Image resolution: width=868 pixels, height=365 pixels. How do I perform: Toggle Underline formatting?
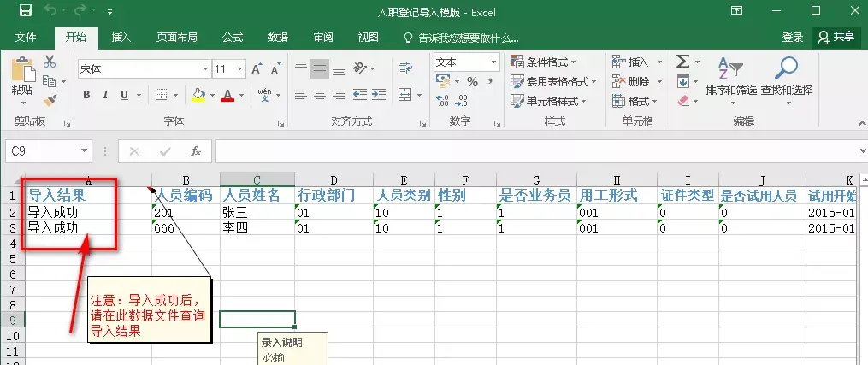124,95
